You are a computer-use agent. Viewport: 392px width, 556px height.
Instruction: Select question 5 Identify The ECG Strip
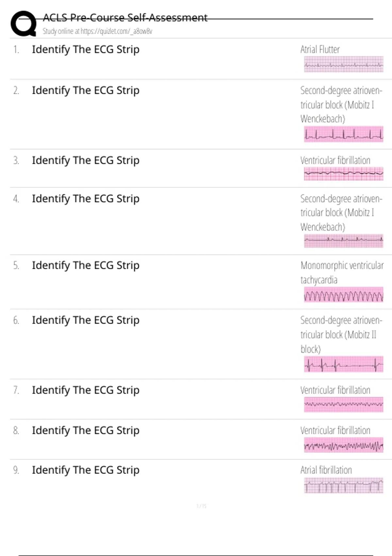tap(86, 266)
